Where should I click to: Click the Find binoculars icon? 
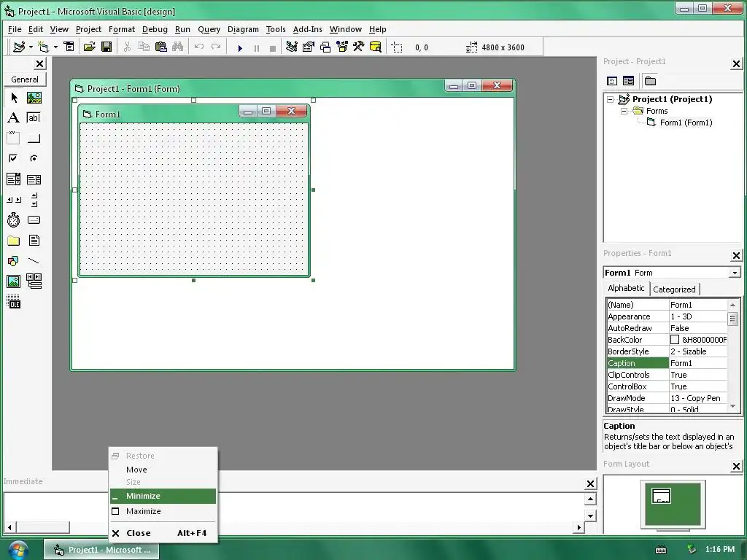(x=178, y=47)
